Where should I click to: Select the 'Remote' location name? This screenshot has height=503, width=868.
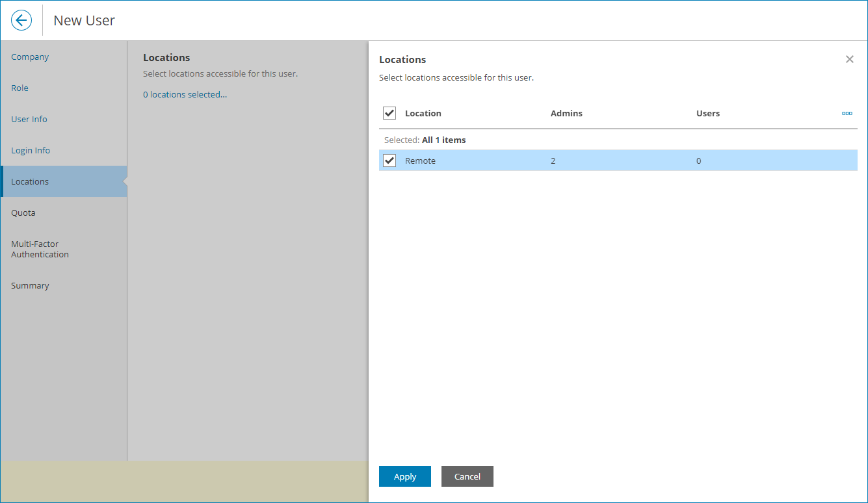point(420,161)
